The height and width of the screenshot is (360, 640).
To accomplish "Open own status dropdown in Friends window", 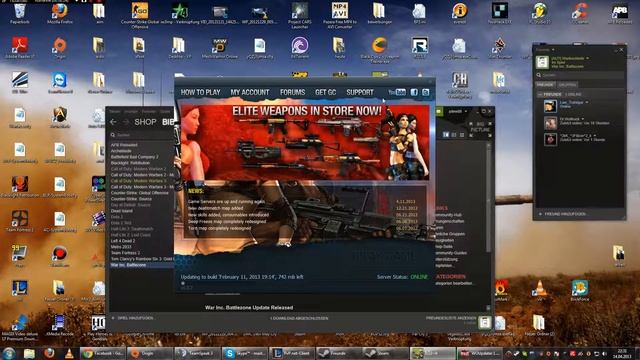I will click(588, 58).
